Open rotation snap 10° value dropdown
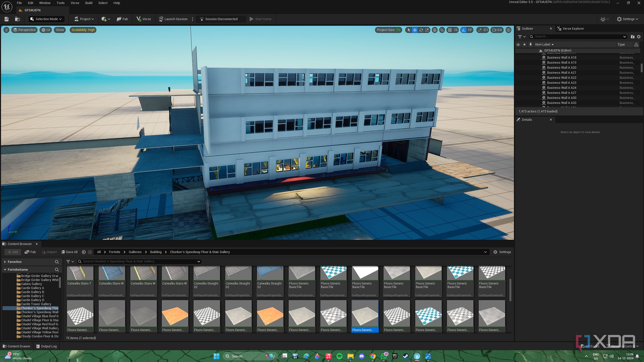The height and width of the screenshot is (362, 644). pos(470,30)
